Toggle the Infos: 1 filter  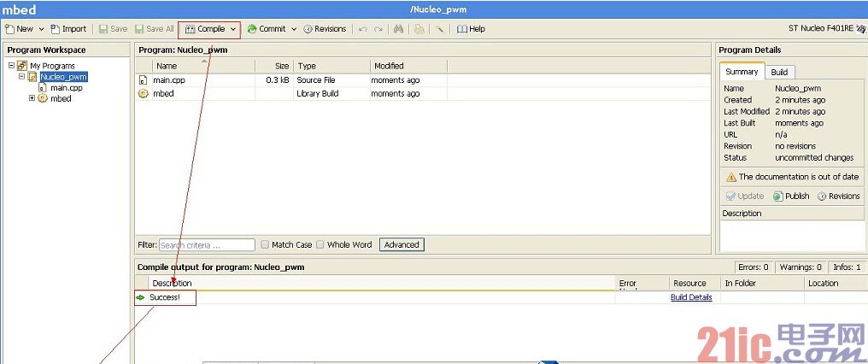pyautogui.click(x=847, y=267)
